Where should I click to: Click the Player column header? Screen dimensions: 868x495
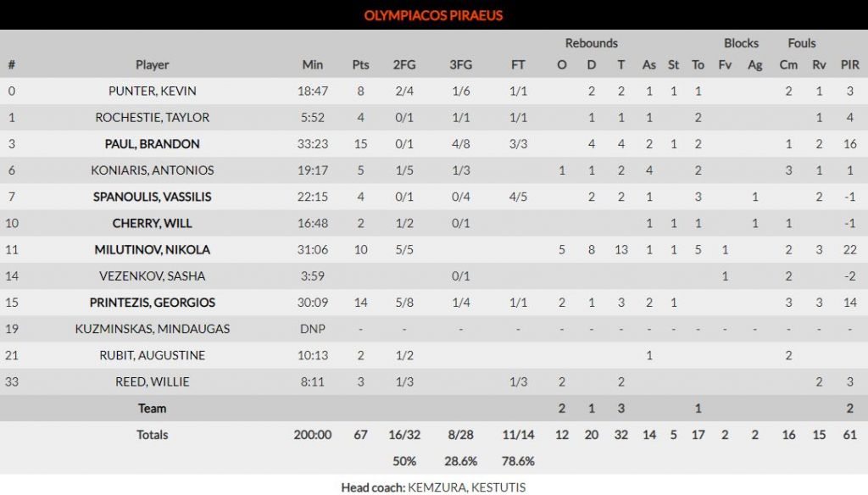(x=153, y=64)
